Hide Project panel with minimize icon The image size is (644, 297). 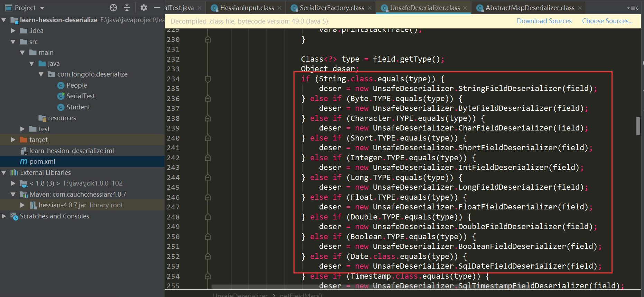pyautogui.click(x=157, y=8)
